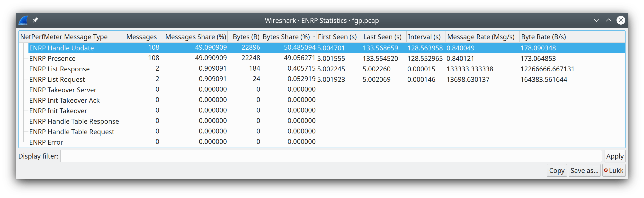
Task: Select the ENRP Presence row
Action: [52, 58]
